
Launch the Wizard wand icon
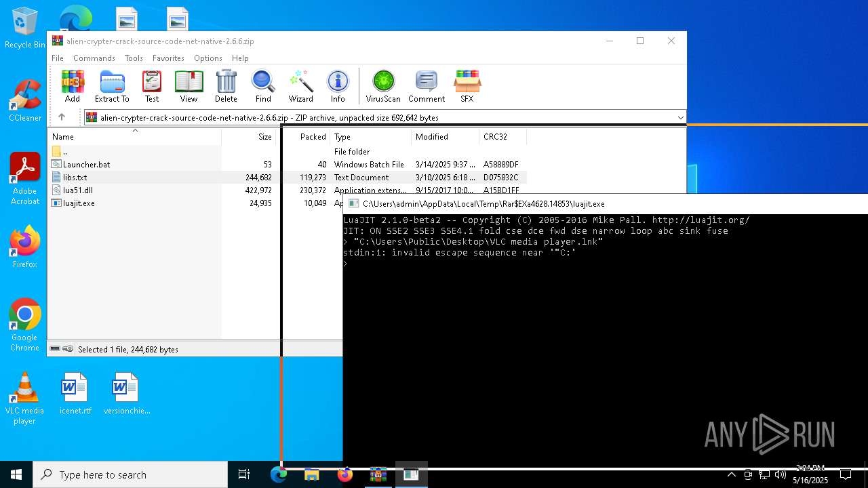click(x=300, y=86)
